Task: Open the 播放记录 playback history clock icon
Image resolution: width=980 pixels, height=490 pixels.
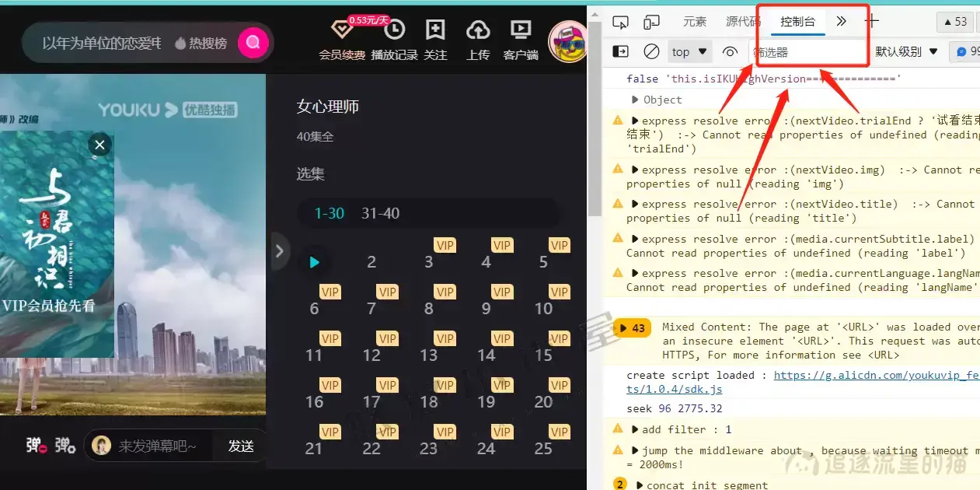Action: 395,30
